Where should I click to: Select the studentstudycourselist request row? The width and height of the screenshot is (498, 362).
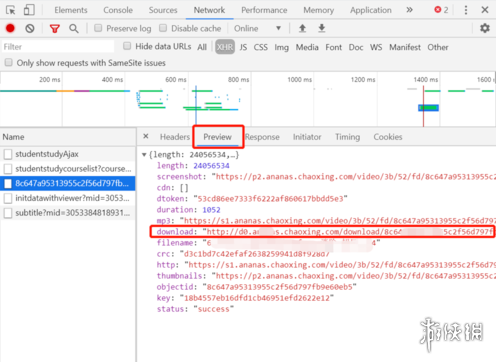tap(68, 169)
